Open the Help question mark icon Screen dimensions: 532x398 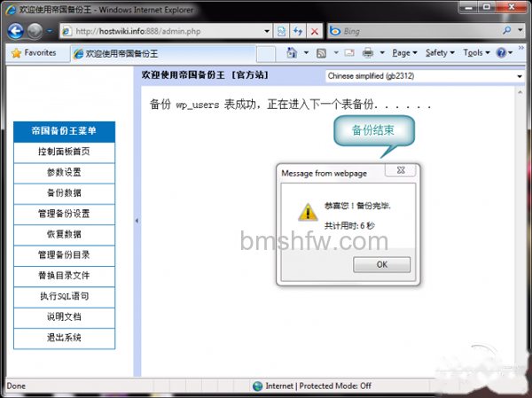coord(502,53)
